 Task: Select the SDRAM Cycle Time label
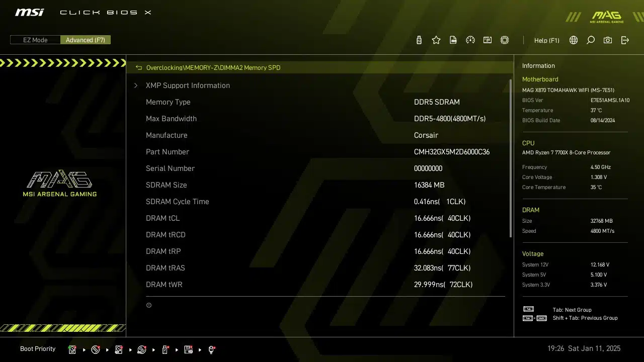click(x=178, y=202)
